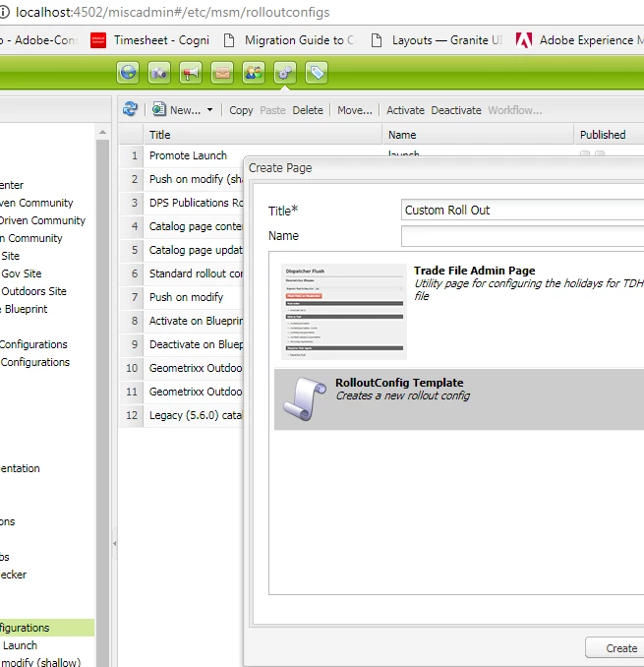Click the Delete toolbar button

[308, 110]
